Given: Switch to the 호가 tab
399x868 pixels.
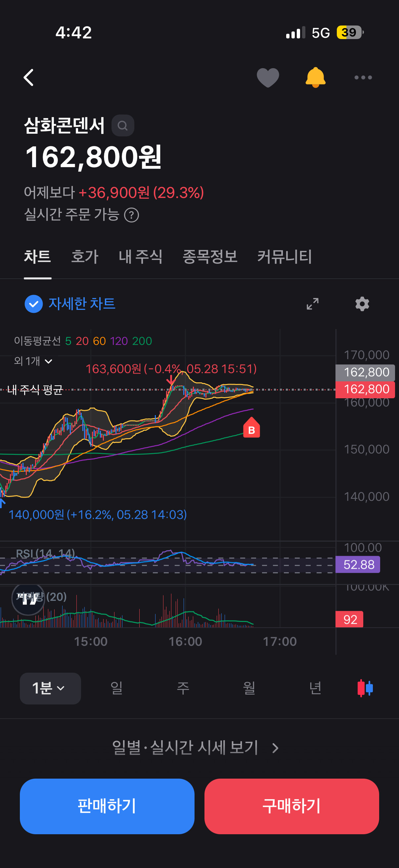Looking at the screenshot, I should (x=85, y=257).
